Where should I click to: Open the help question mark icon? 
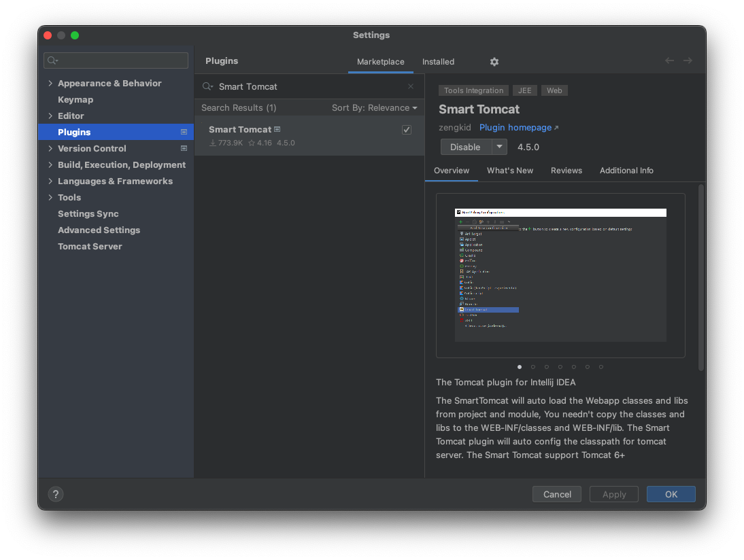[55, 494]
